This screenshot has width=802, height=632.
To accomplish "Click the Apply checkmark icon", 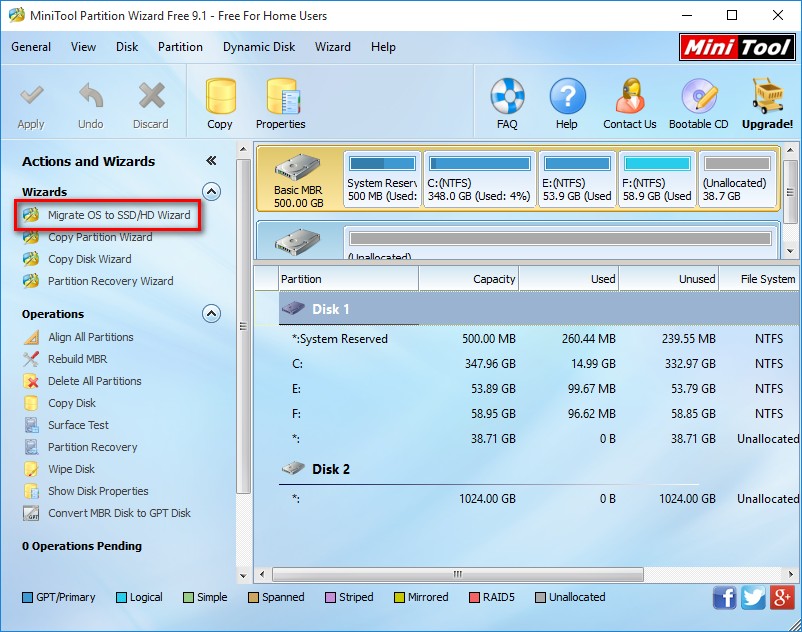I will pos(31,96).
